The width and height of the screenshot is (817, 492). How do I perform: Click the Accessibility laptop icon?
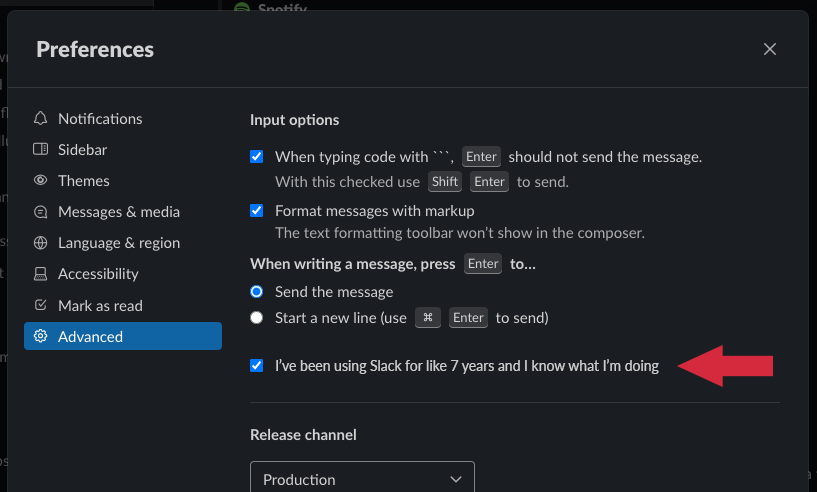pos(41,274)
